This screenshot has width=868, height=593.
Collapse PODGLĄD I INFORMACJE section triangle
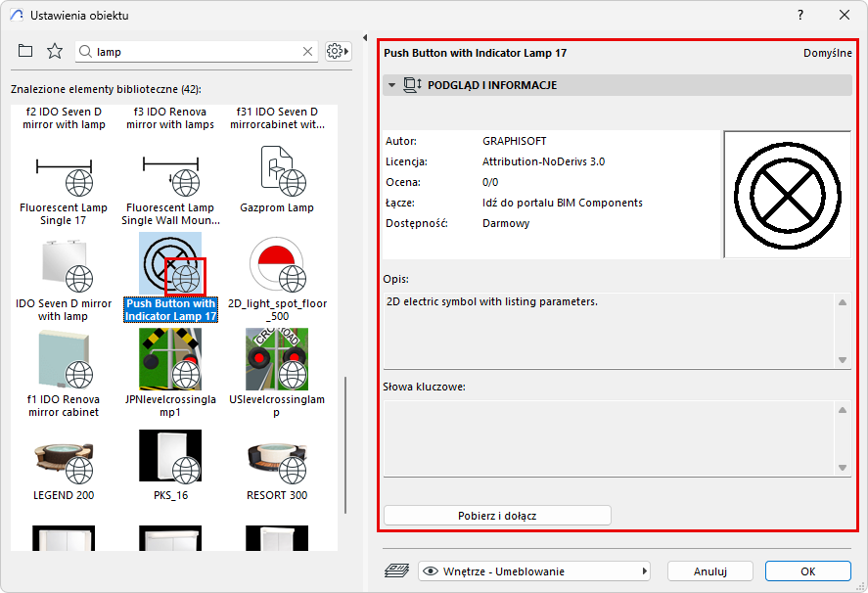coord(392,85)
